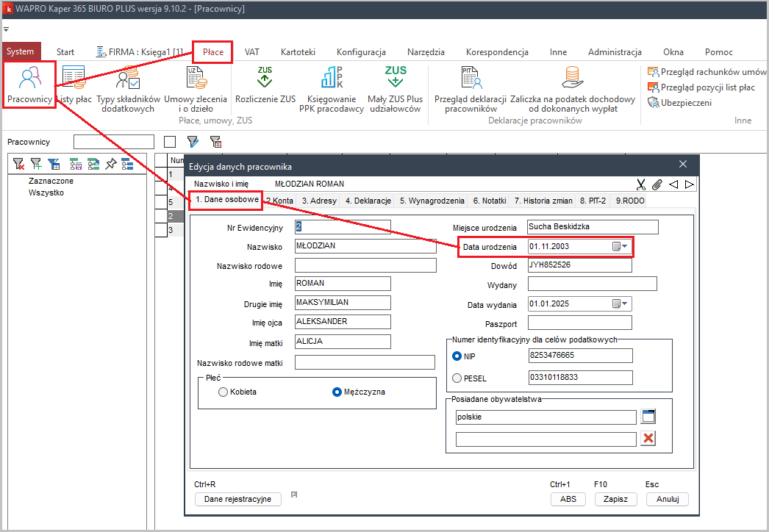The width and height of the screenshot is (769, 532).
Task: Open Rozliczenie ZUS from the ribbon
Action: pos(265,85)
